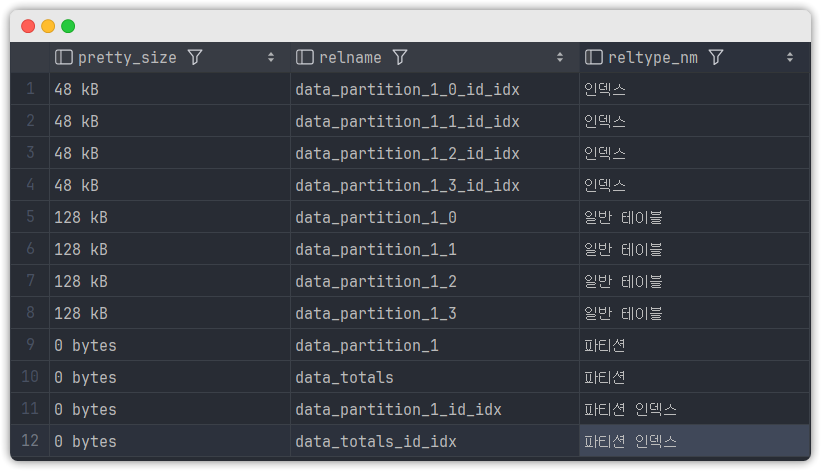Select the relname column header label

point(350,58)
